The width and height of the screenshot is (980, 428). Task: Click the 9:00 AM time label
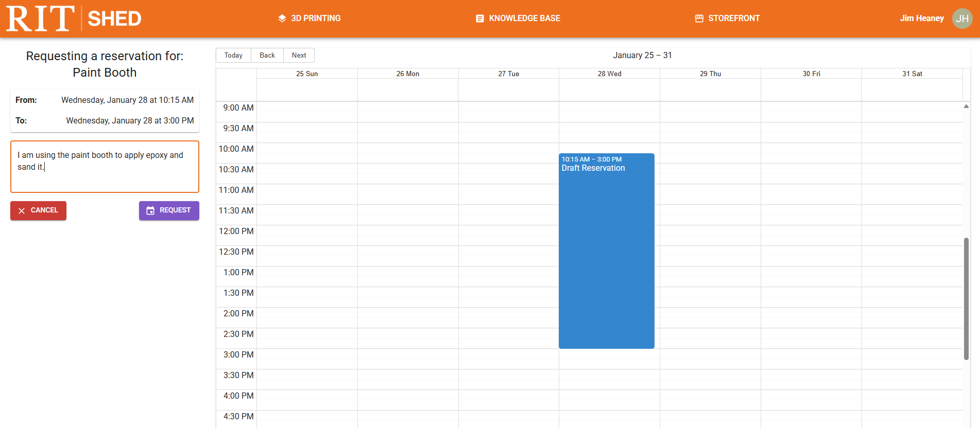238,108
